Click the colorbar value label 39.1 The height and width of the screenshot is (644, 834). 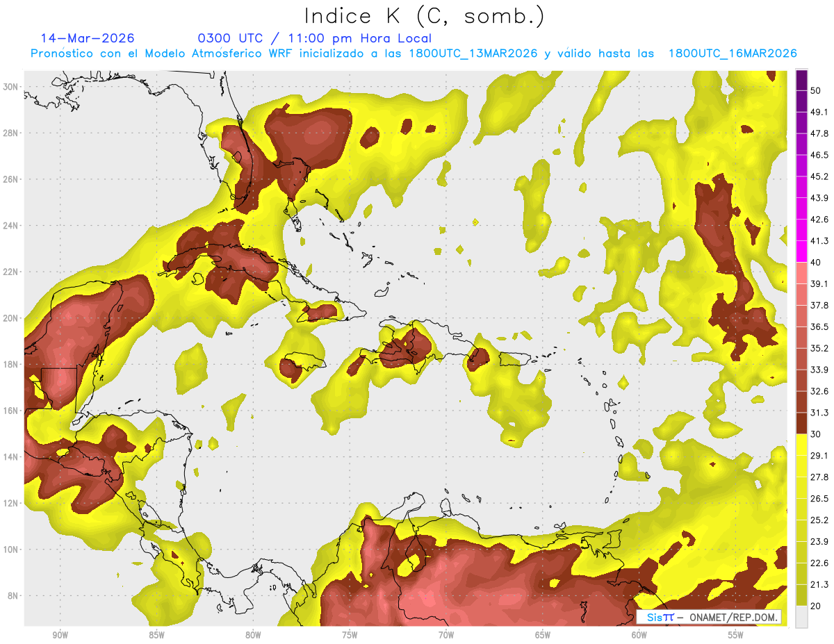point(819,284)
